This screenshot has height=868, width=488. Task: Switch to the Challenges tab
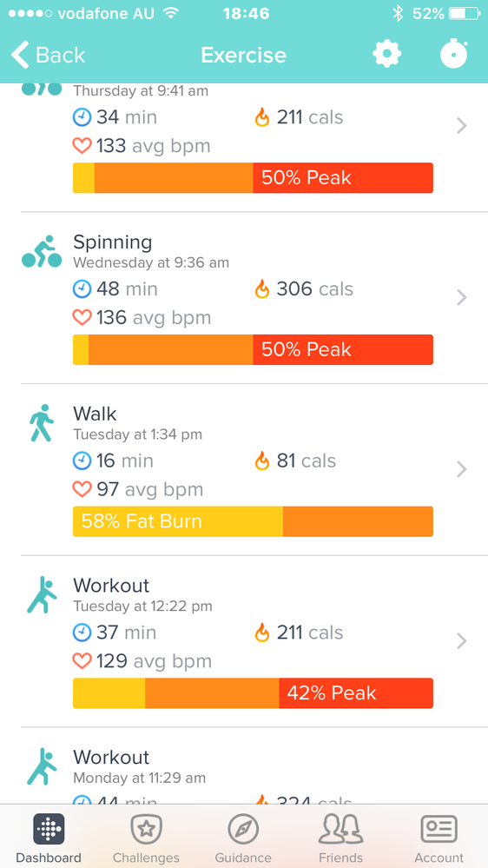click(x=146, y=838)
